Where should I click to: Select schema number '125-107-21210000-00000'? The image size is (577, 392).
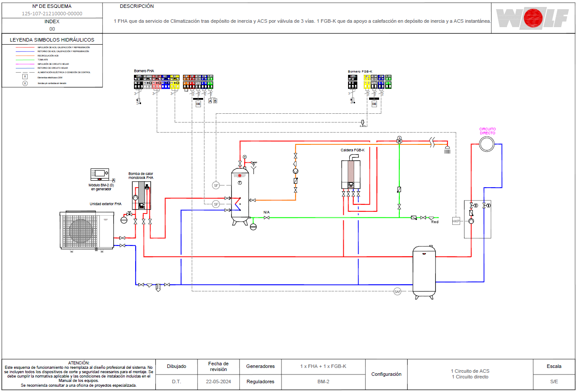pyautogui.click(x=52, y=14)
